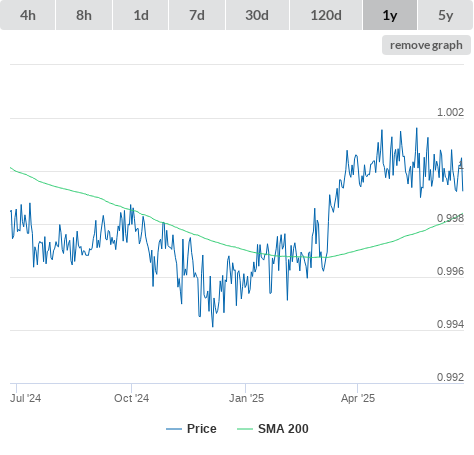474x455 pixels.
Task: Click the Jul '24 axis tick label
Action: coord(26,398)
